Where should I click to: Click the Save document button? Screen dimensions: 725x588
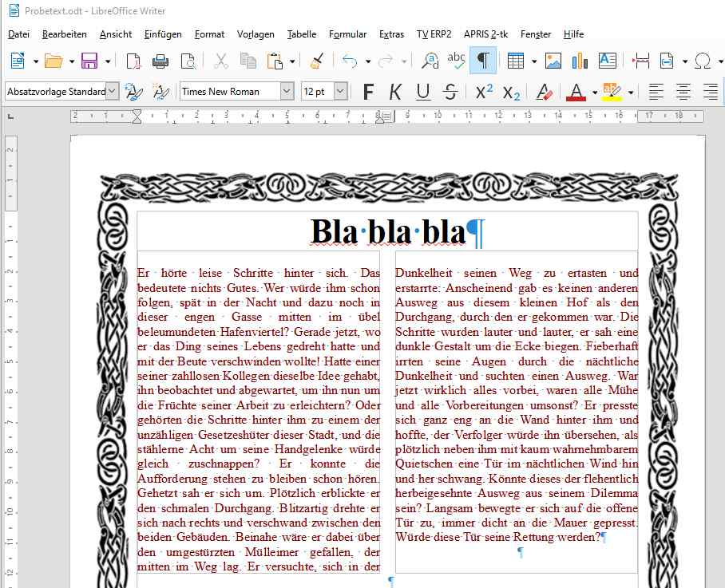click(89, 61)
